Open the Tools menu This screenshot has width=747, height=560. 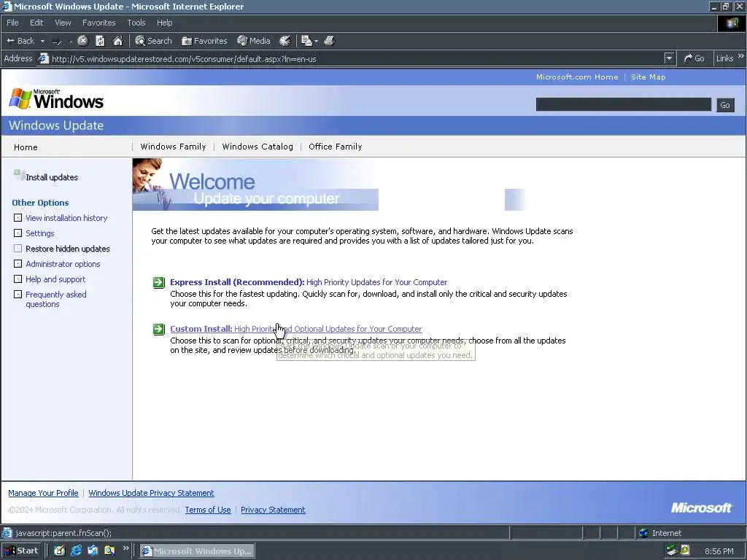pos(136,23)
